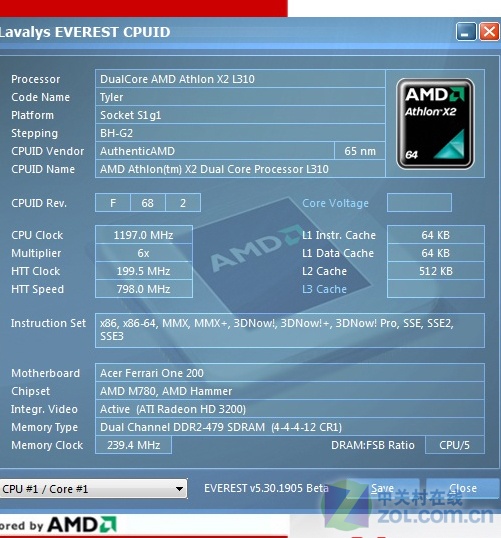Click the 'L3 Cache' label
This screenshot has height=538, width=501.
[324, 289]
